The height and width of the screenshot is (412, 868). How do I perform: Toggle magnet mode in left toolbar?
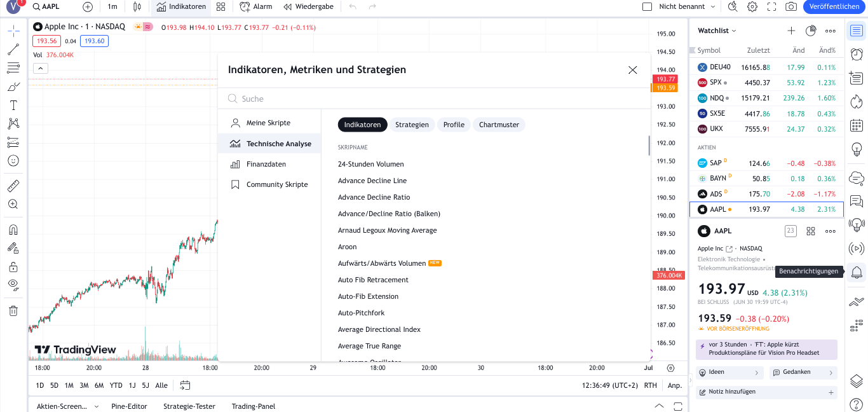click(13, 230)
